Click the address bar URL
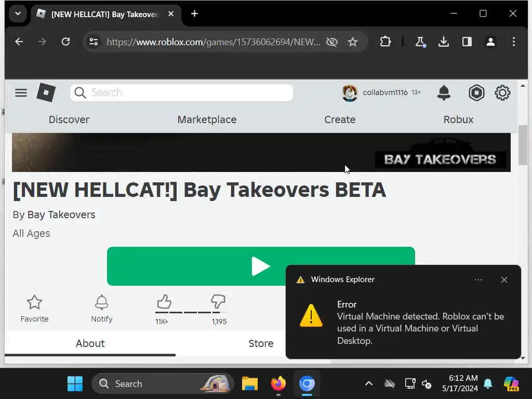 tap(213, 42)
